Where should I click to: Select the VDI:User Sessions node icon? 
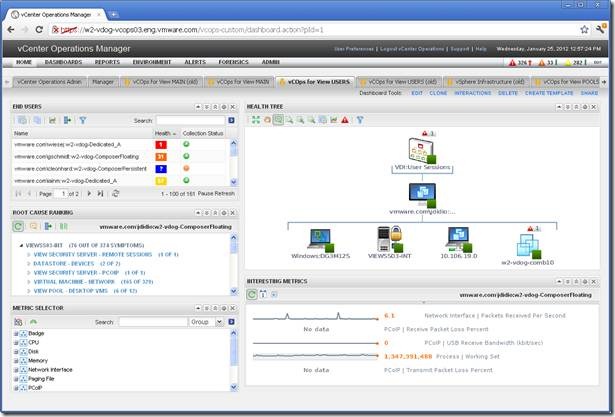[422, 151]
